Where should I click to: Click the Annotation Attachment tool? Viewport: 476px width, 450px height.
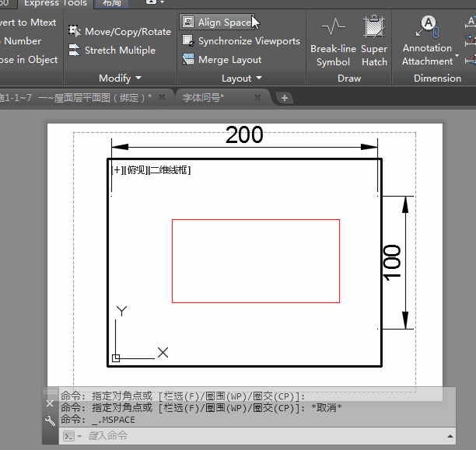[x=427, y=43]
